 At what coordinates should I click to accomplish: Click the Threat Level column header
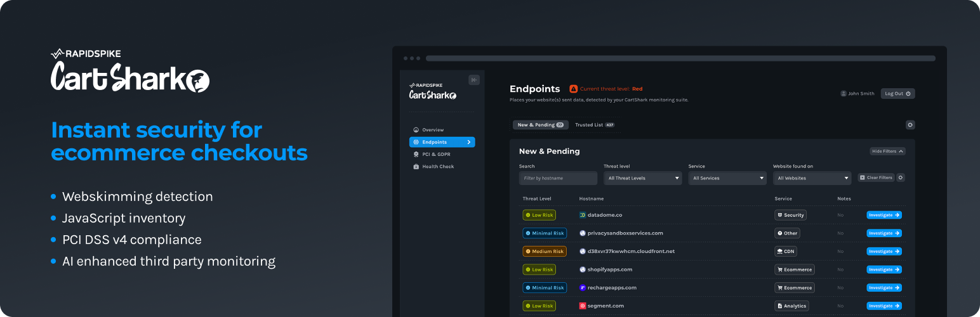pyautogui.click(x=537, y=199)
